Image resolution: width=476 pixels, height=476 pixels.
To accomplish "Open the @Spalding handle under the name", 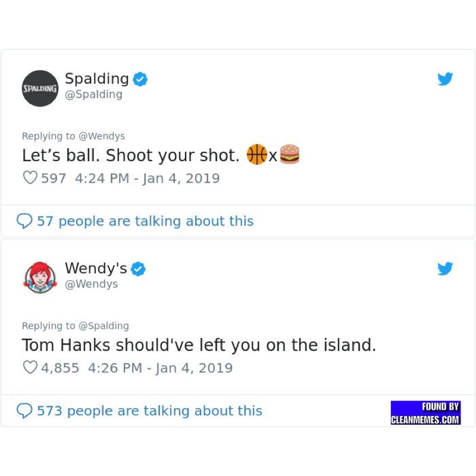I will pos(93,95).
